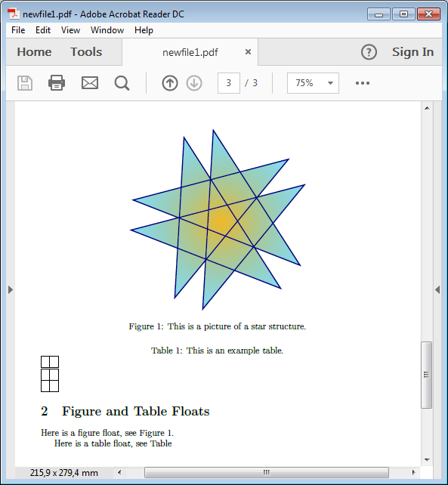Screen dimensions: 448x485
Task: Open the View menu
Action: 70,30
